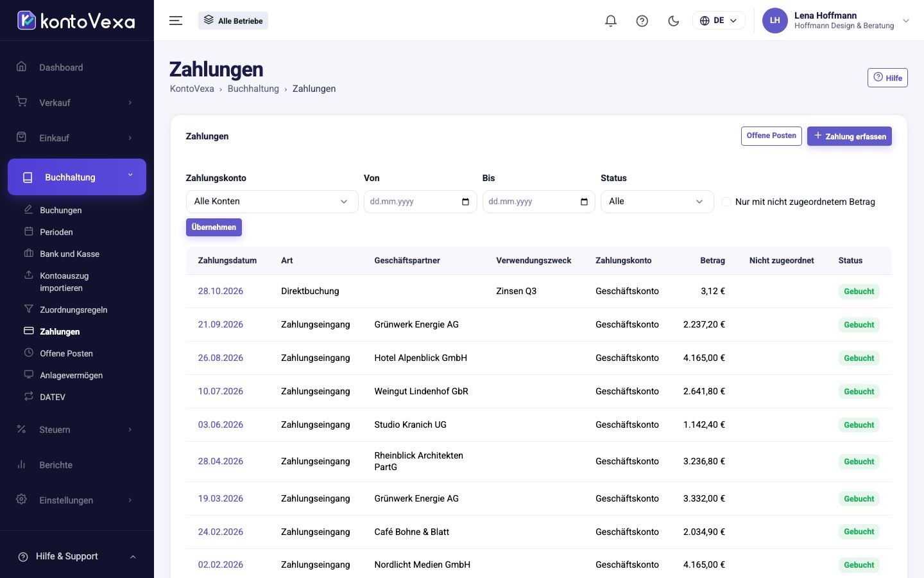The height and width of the screenshot is (578, 924).
Task: Click the LH user avatar
Action: coord(774,21)
